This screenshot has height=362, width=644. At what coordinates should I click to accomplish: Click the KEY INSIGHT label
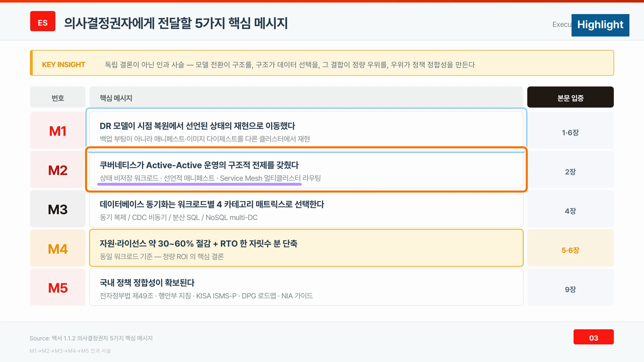pos(63,64)
